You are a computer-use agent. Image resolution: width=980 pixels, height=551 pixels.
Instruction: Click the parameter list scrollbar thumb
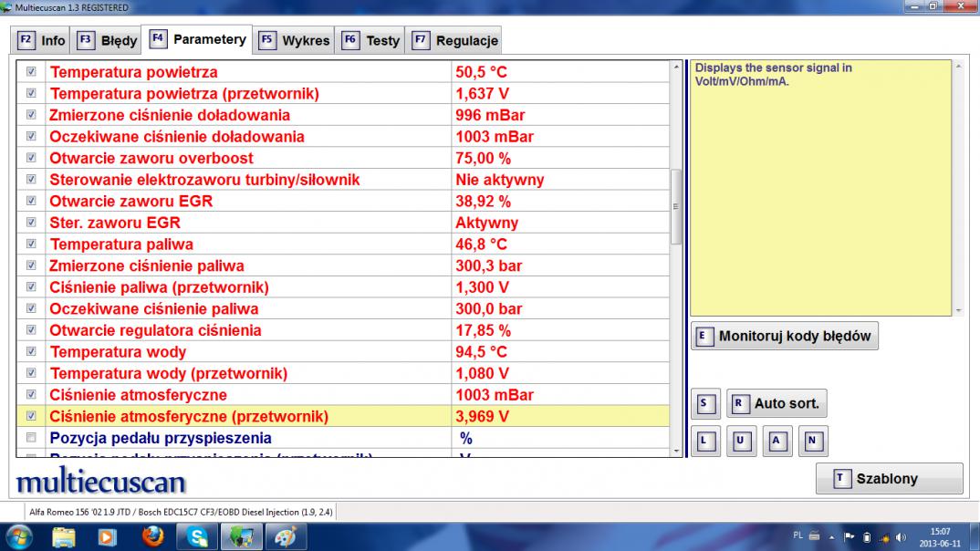676,207
